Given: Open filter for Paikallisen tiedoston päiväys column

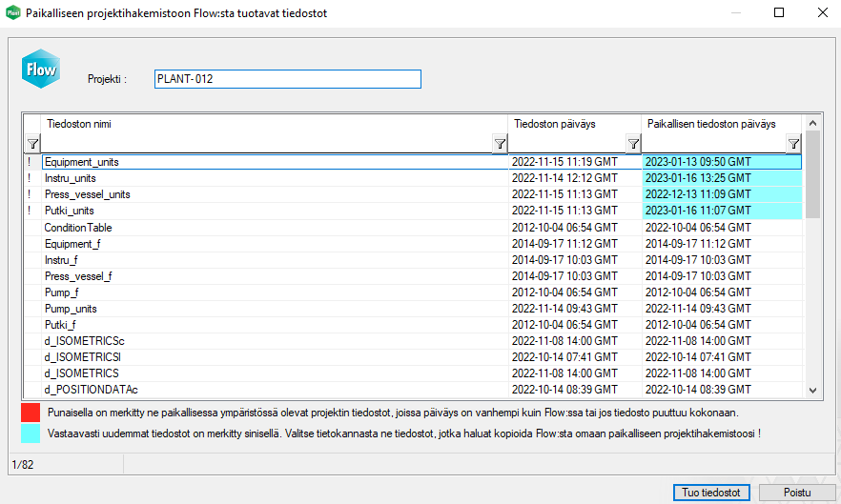Looking at the screenshot, I should tap(793, 144).
